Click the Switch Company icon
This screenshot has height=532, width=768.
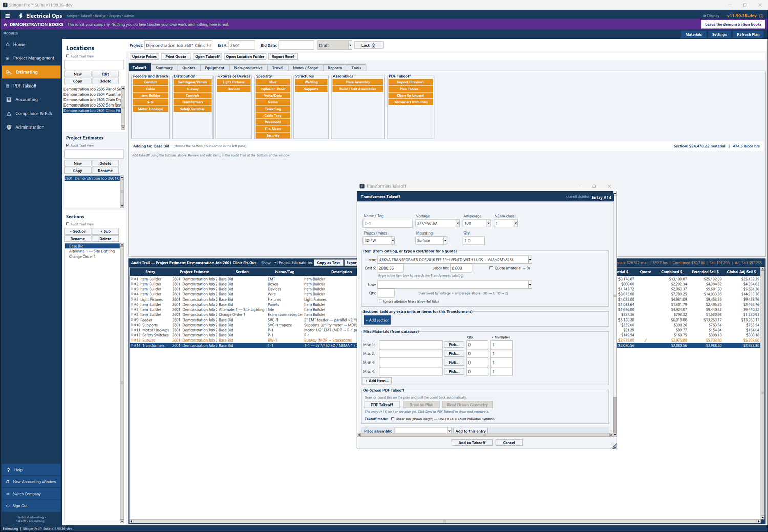pyautogui.click(x=8, y=494)
